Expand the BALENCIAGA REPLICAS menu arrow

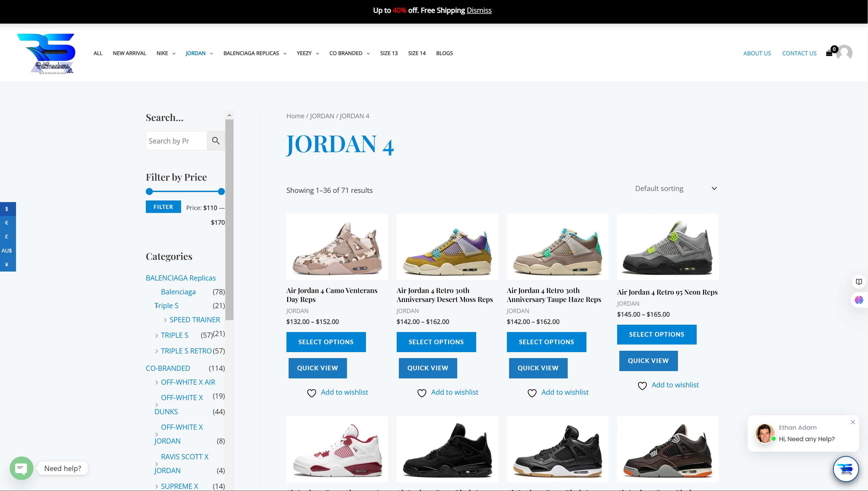pos(285,54)
